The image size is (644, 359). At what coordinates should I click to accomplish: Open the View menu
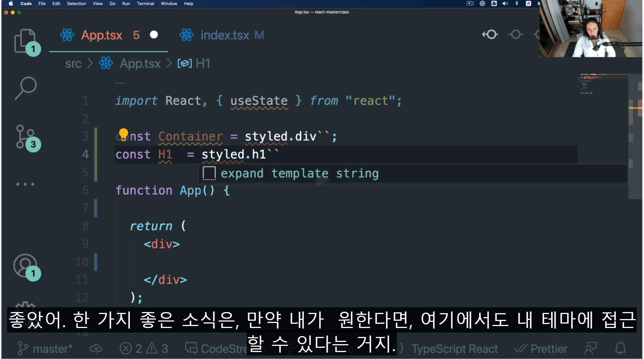(x=98, y=4)
